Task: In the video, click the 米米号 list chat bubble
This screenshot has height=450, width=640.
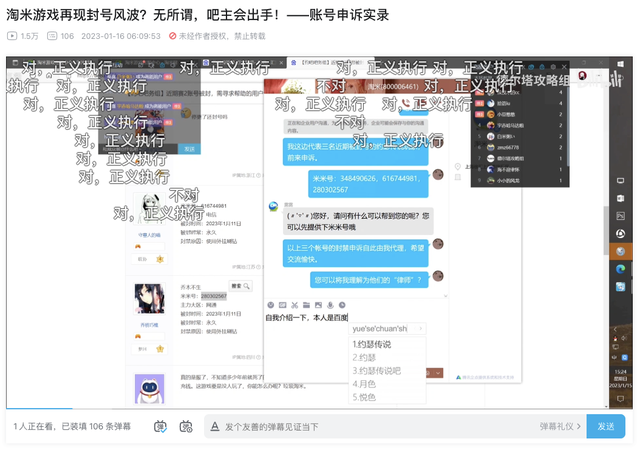Action: 368,184
